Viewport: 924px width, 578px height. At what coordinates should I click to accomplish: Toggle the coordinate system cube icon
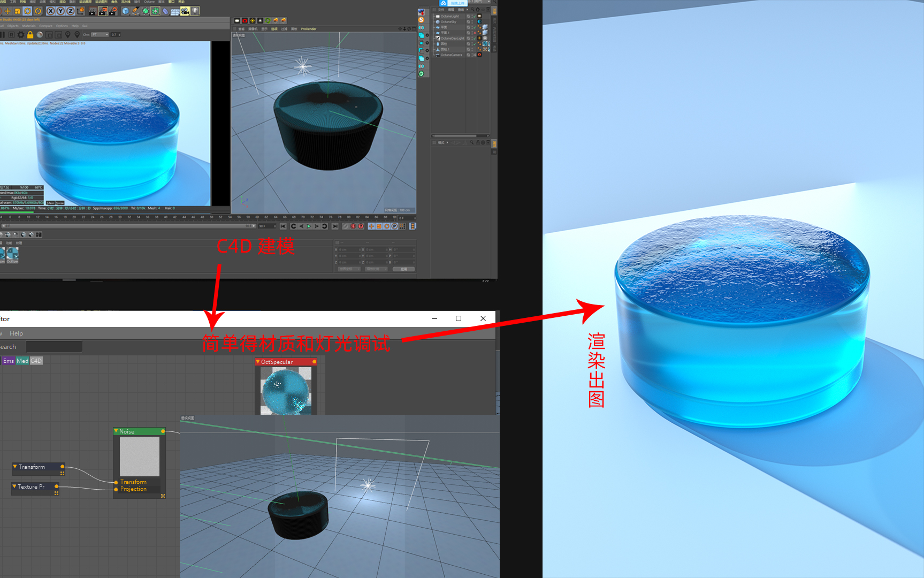[81, 11]
